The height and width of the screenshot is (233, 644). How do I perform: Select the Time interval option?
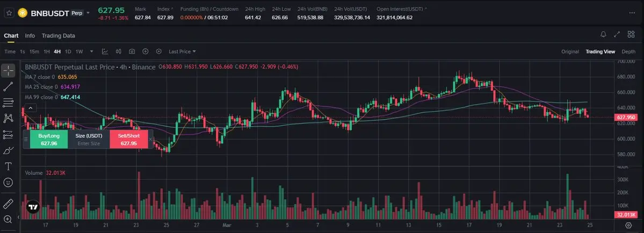coord(10,52)
